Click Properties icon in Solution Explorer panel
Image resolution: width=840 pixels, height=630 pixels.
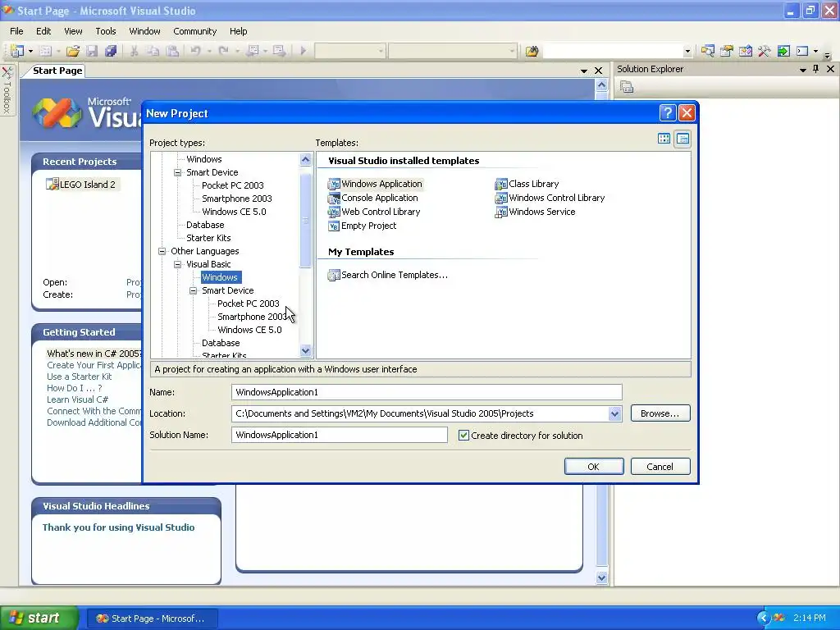[x=627, y=87]
